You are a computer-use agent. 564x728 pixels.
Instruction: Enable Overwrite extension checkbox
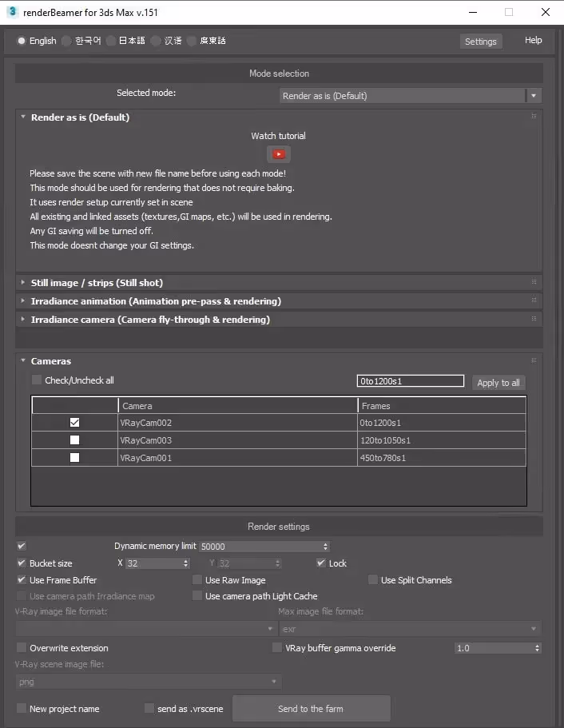click(22, 647)
